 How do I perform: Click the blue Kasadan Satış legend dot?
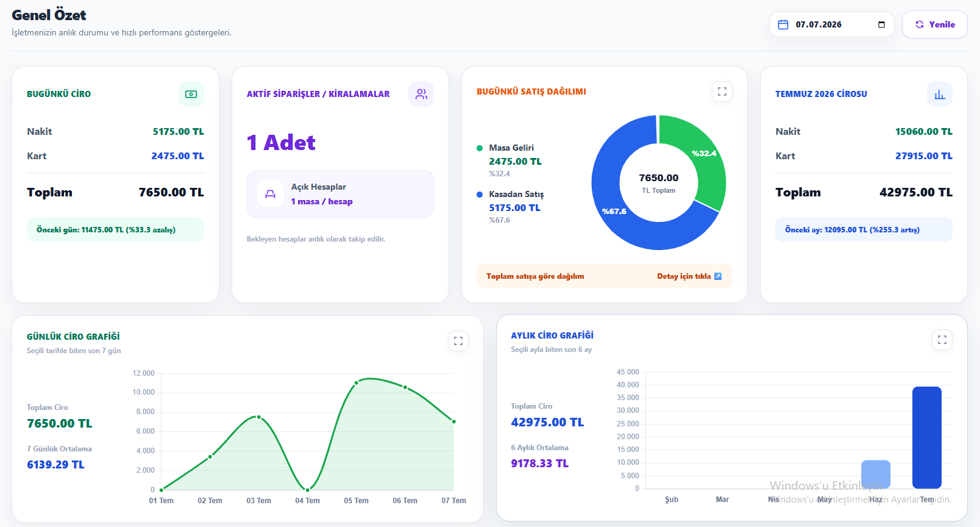(480, 195)
